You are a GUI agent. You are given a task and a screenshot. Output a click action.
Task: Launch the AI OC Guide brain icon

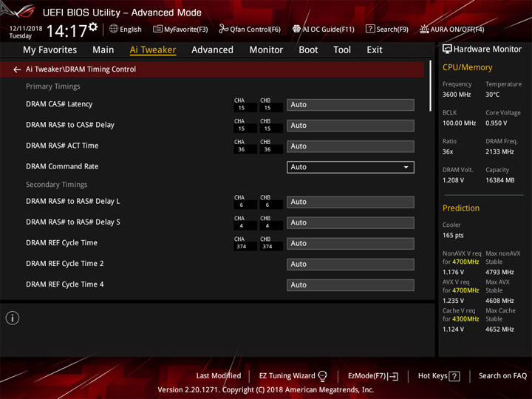(x=296, y=29)
